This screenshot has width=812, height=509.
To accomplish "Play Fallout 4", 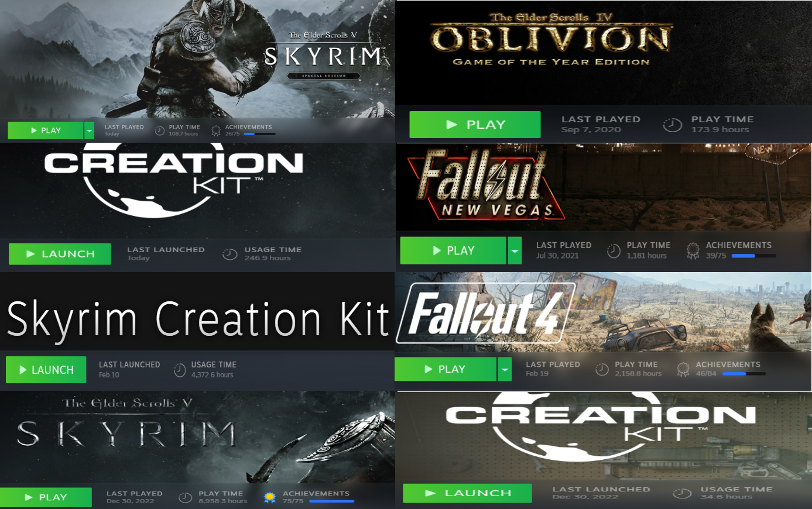I will click(445, 369).
